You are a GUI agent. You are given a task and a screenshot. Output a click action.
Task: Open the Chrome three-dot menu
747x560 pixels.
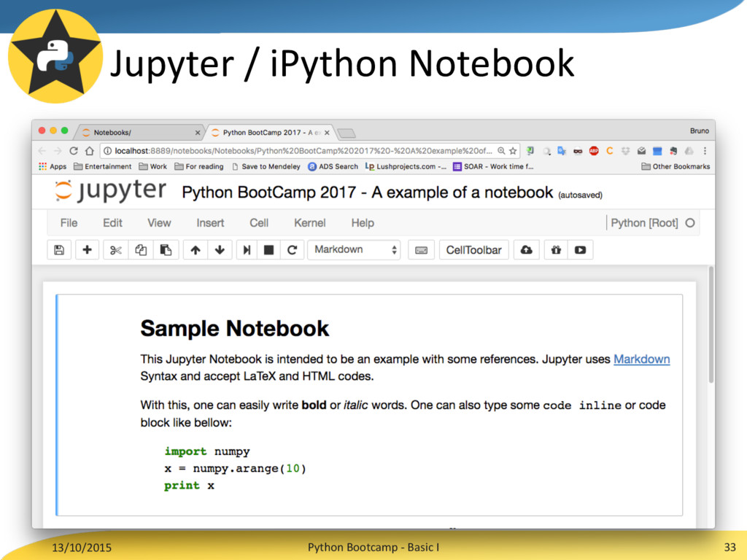[x=705, y=151]
